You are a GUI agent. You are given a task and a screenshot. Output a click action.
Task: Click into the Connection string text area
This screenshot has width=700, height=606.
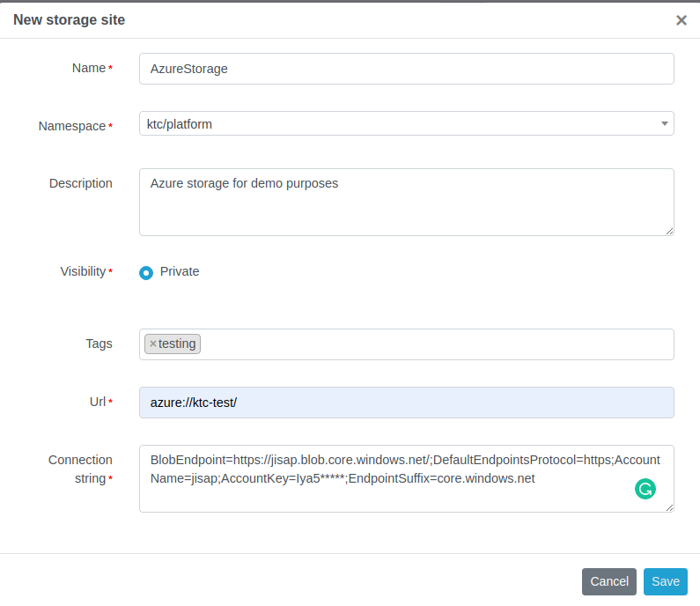(x=406, y=478)
